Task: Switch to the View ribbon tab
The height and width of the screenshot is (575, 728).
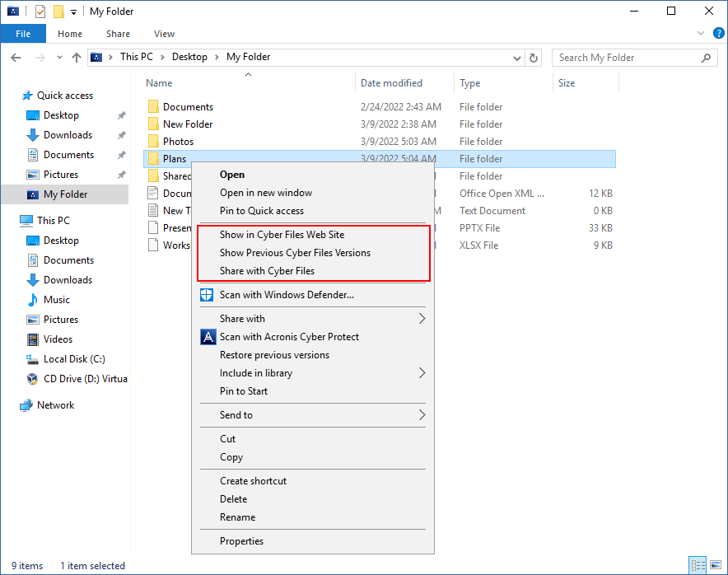Action: click(x=164, y=34)
